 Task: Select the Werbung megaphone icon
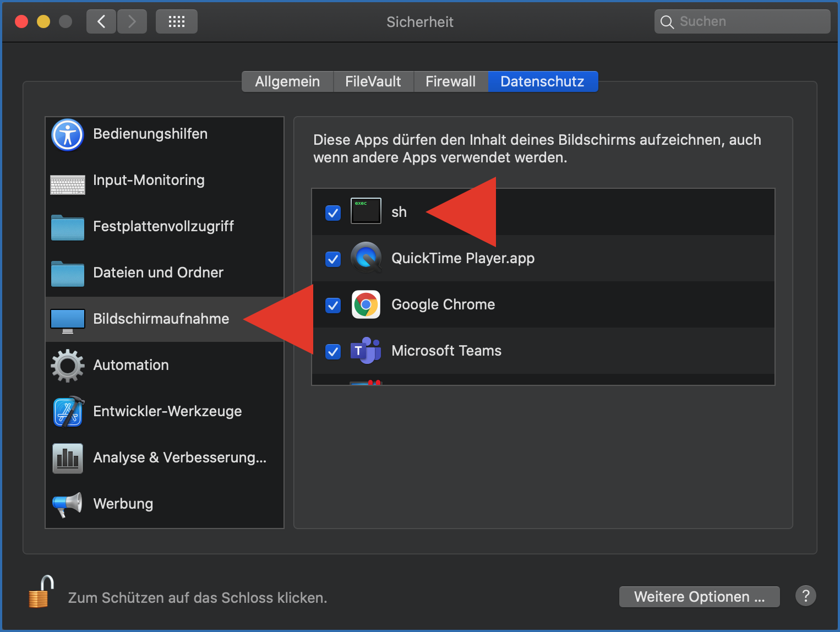[x=68, y=504]
